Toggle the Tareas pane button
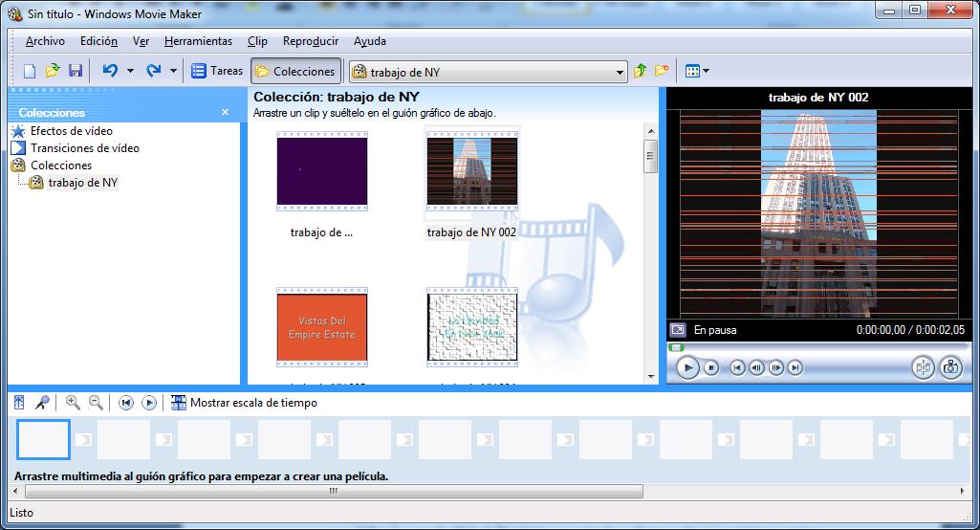This screenshot has height=530, width=980. point(217,71)
